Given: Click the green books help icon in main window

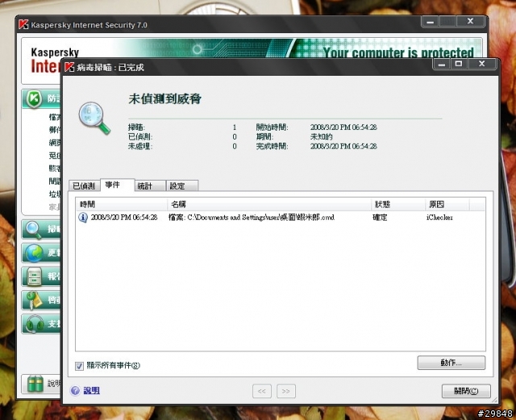Looking at the screenshot, I should pyautogui.click(x=35, y=384).
